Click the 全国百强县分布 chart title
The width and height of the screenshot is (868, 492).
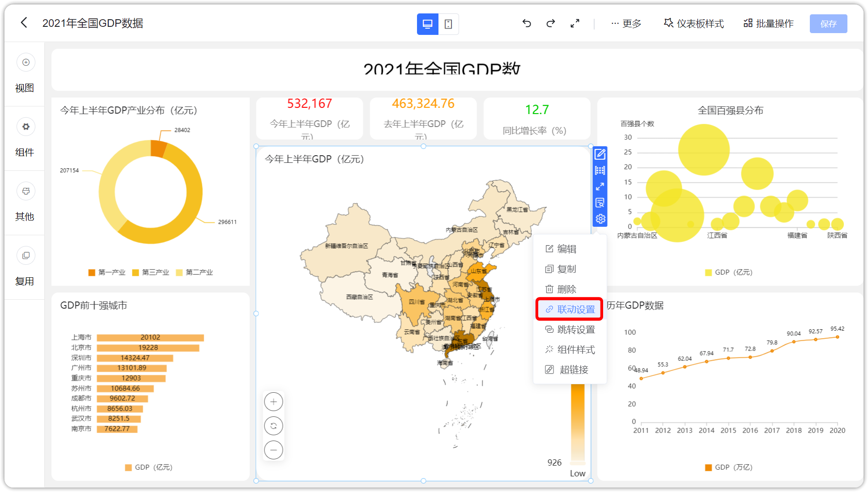(730, 110)
